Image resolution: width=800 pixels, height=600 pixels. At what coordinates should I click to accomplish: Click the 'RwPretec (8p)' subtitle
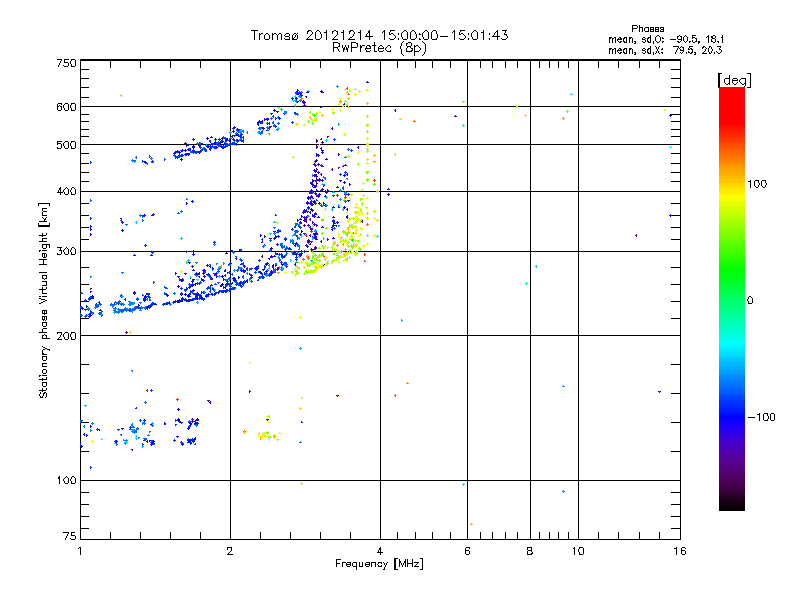click(x=379, y=48)
